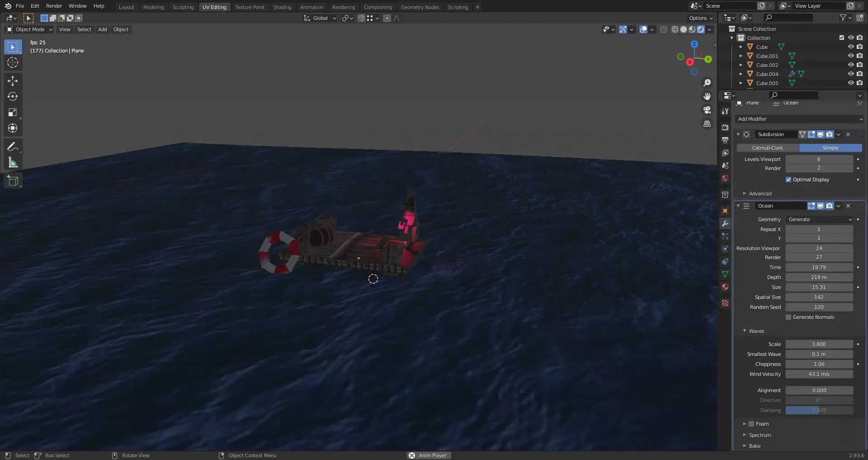868x460 pixels.
Task: Toggle viewport overlays button
Action: (643, 29)
